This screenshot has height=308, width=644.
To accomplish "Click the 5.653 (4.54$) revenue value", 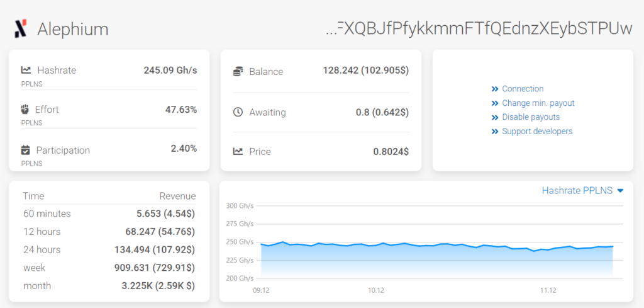I will click(x=166, y=214).
